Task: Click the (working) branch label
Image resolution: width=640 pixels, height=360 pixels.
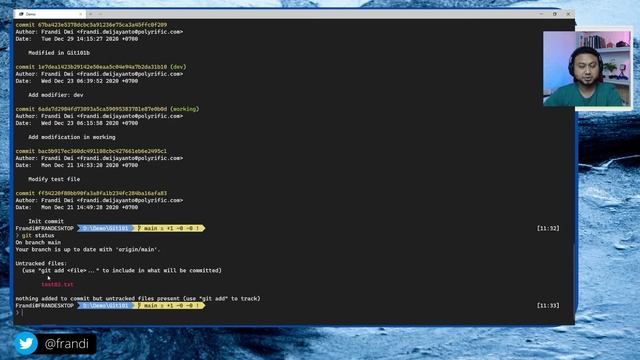Action: point(184,109)
